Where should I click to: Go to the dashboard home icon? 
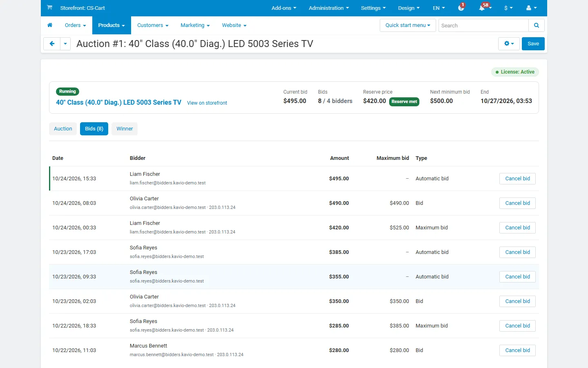(x=50, y=25)
